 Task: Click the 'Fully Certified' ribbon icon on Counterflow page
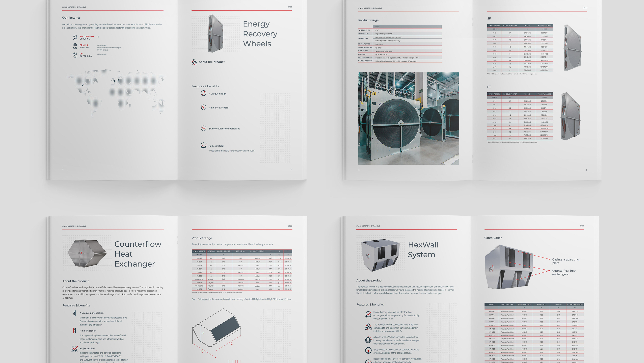tap(74, 349)
